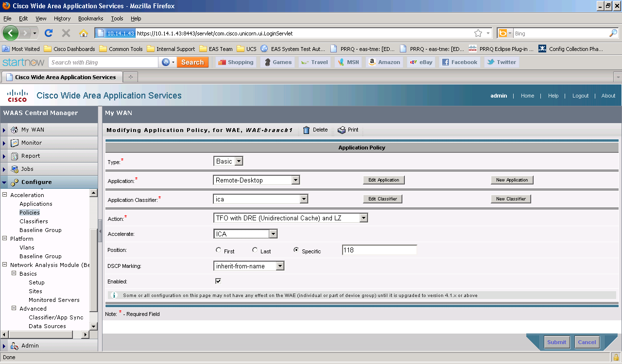
Task: Click the New Classifier button
Action: (x=511, y=199)
